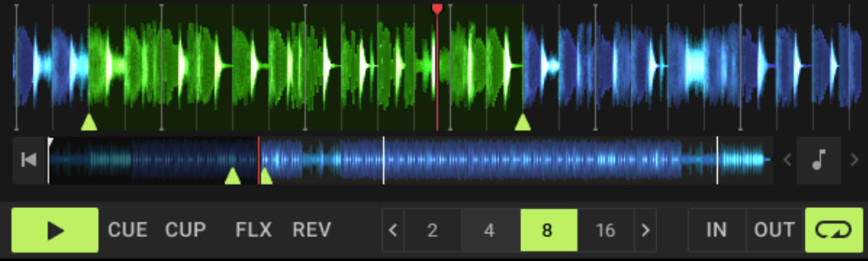Click the right chevron beside the music note
The width and height of the screenshot is (868, 261).
coord(854,160)
